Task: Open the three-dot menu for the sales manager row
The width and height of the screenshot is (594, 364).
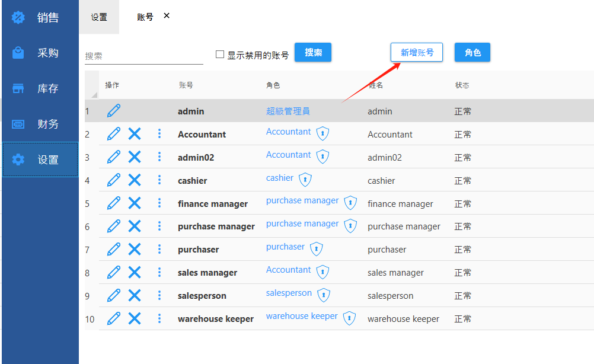Action: (x=159, y=272)
